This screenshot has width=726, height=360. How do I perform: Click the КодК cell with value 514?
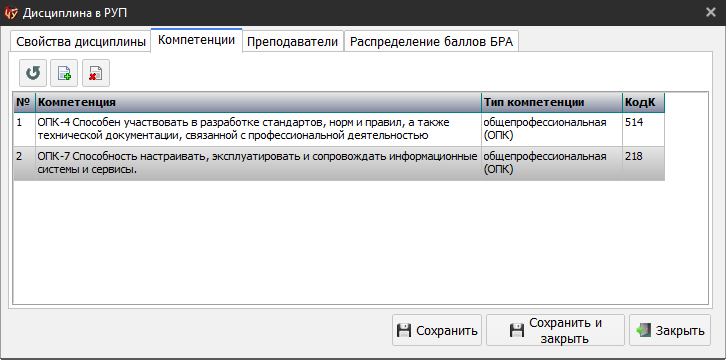pyautogui.click(x=644, y=129)
